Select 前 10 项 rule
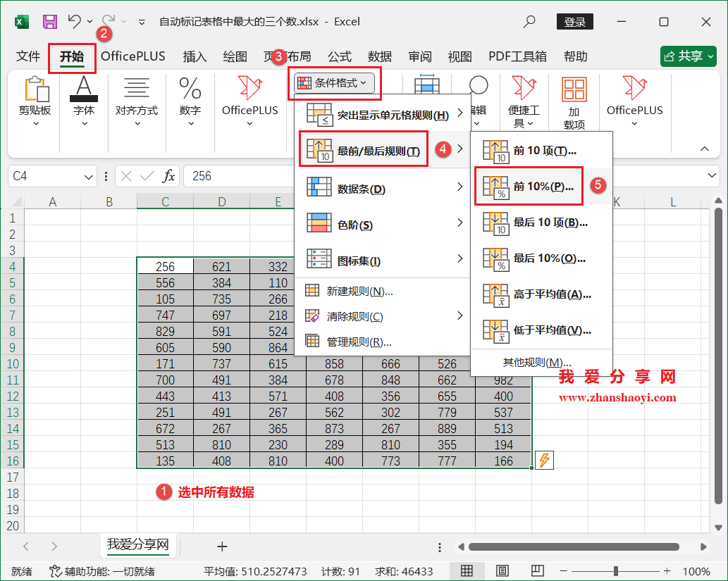Image resolution: width=728 pixels, height=581 pixels. [541, 151]
